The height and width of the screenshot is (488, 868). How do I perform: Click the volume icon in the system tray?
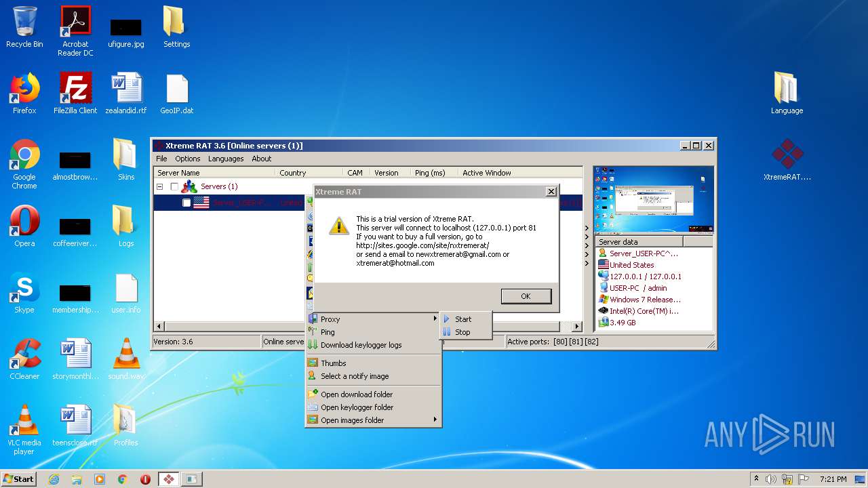tap(771, 479)
